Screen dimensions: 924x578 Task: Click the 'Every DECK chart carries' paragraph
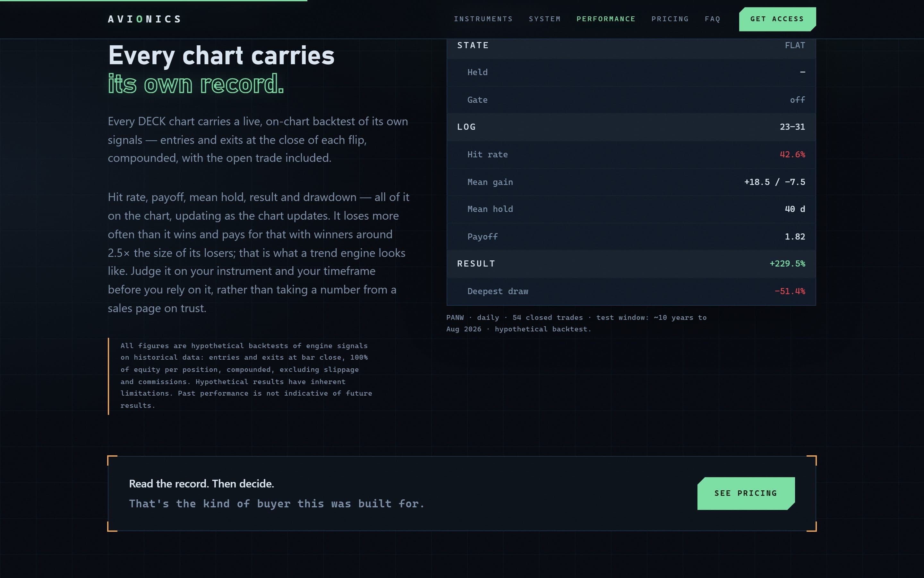(x=258, y=140)
